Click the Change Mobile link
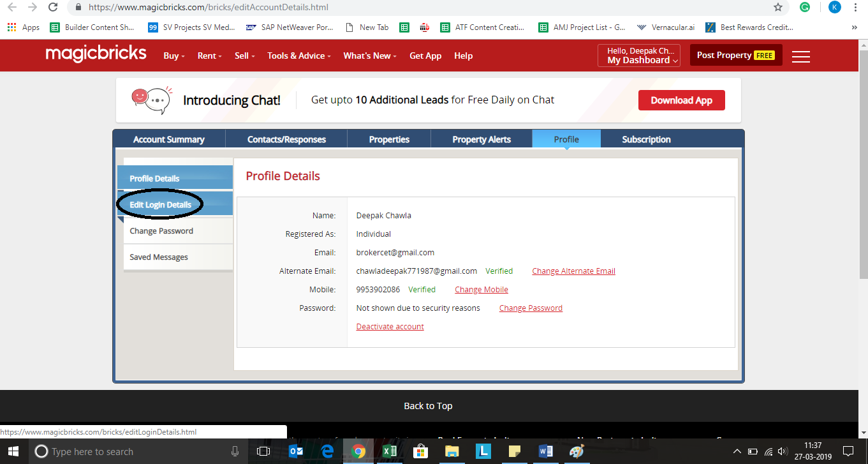The width and height of the screenshot is (868, 464). pos(482,290)
